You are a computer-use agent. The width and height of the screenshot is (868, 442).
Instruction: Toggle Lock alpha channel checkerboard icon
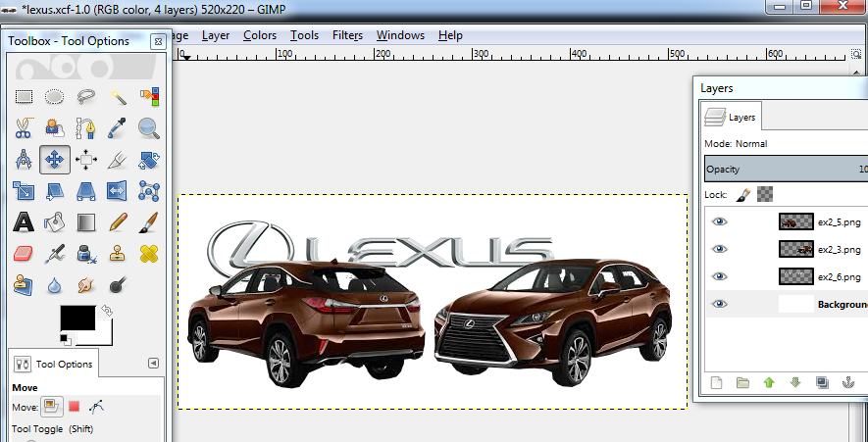pyautogui.click(x=765, y=194)
